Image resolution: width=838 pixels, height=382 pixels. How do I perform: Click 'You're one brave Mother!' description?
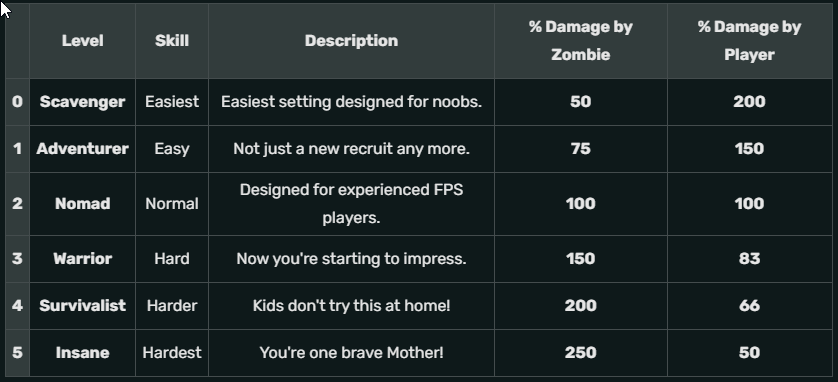point(351,353)
